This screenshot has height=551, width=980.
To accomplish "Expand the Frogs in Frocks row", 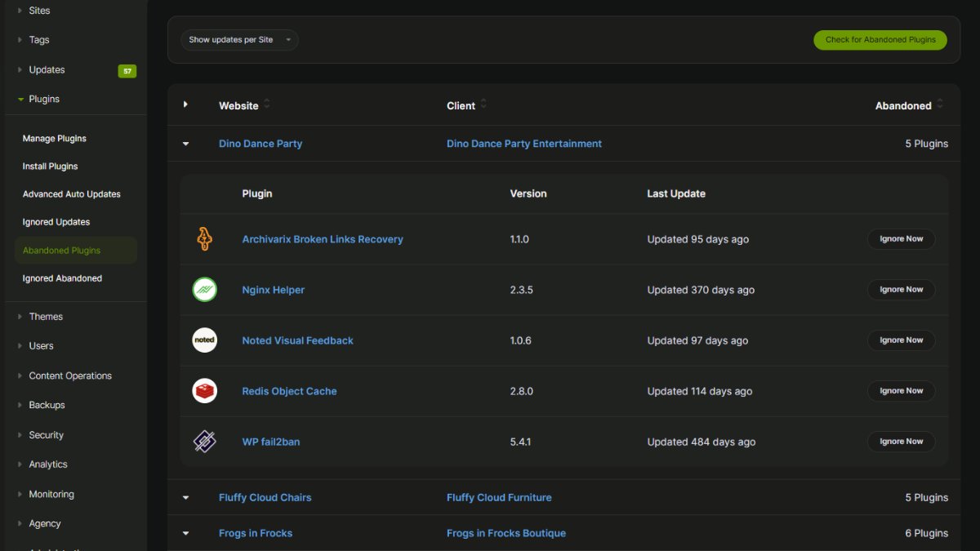I will pos(185,534).
